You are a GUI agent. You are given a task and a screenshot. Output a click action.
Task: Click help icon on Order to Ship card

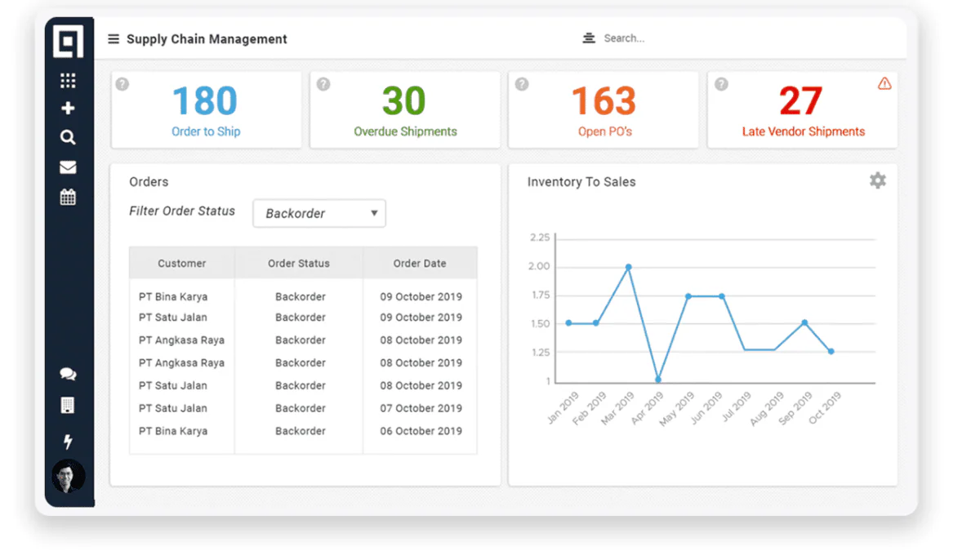coord(122,83)
